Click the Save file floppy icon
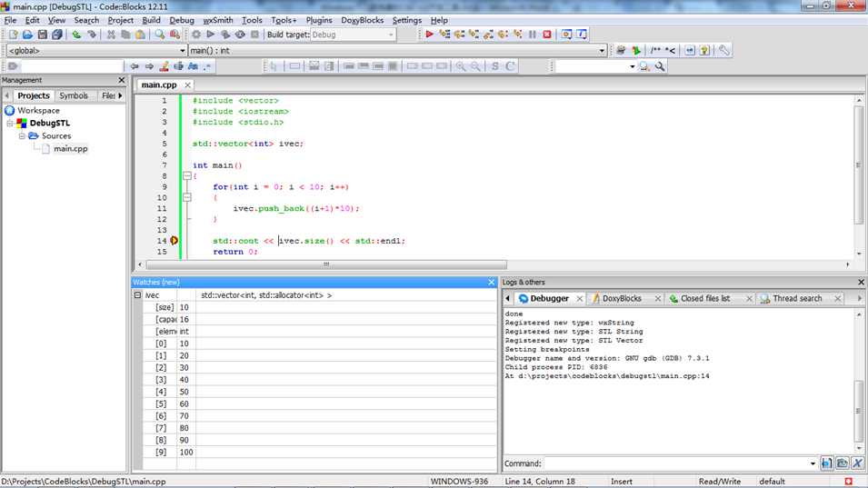Viewport: 868px width, 488px height. pos(43,35)
